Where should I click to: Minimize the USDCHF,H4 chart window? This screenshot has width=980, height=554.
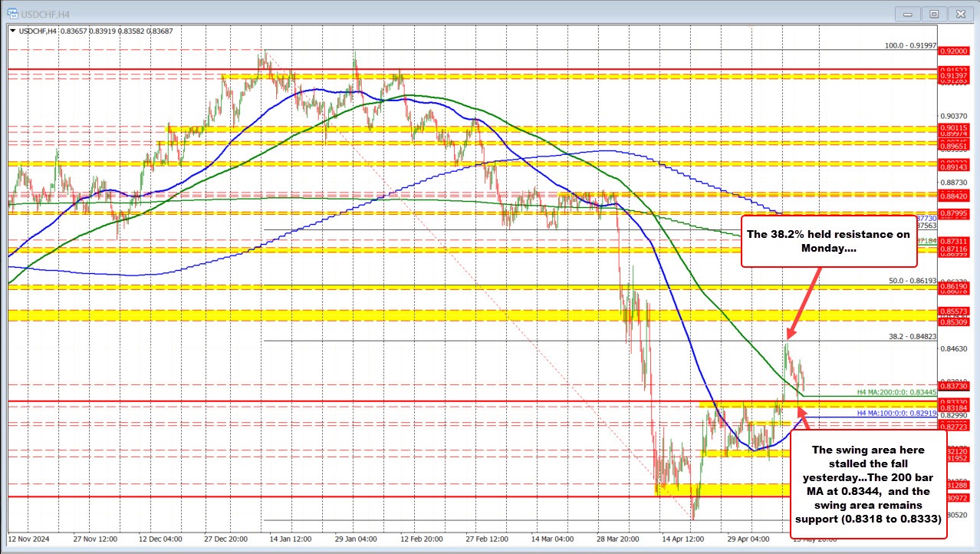pos(909,14)
